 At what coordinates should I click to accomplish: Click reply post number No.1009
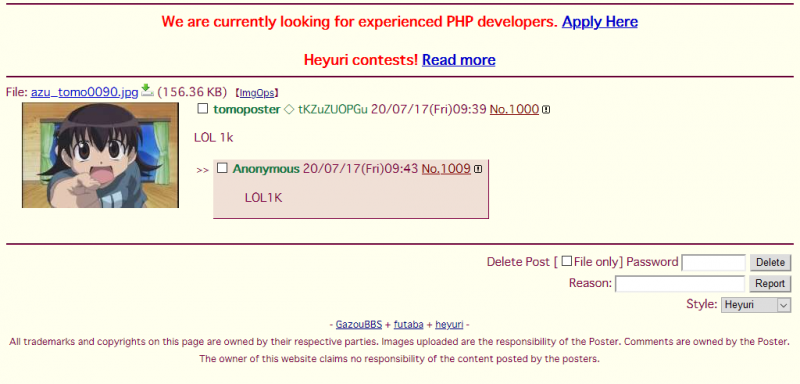coord(446,169)
